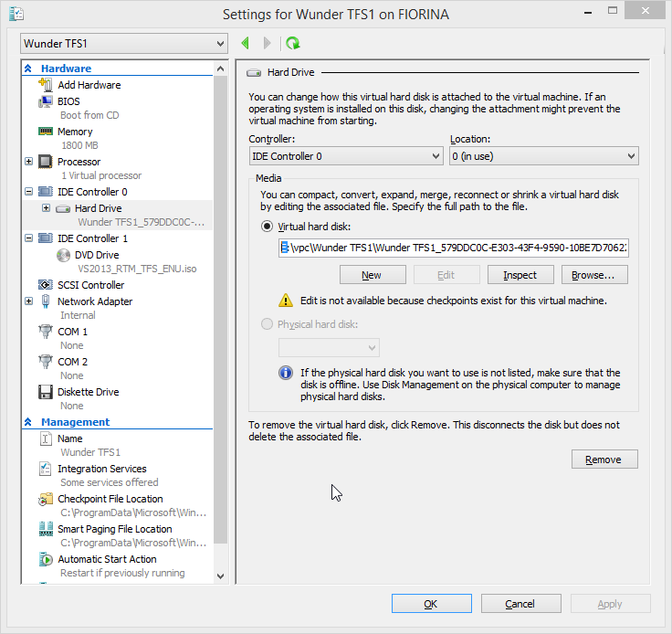Click the Name setting icon
The width and height of the screenshot is (672, 634).
[x=46, y=439]
